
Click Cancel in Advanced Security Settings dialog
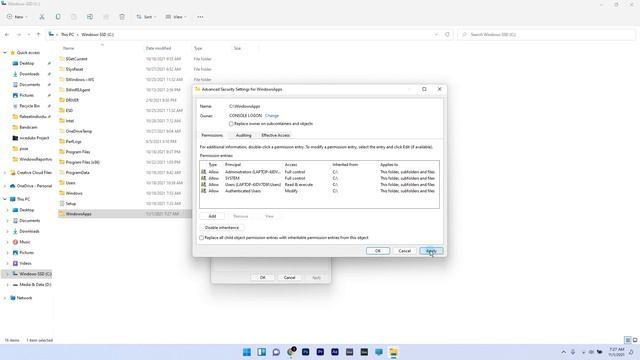click(404, 251)
